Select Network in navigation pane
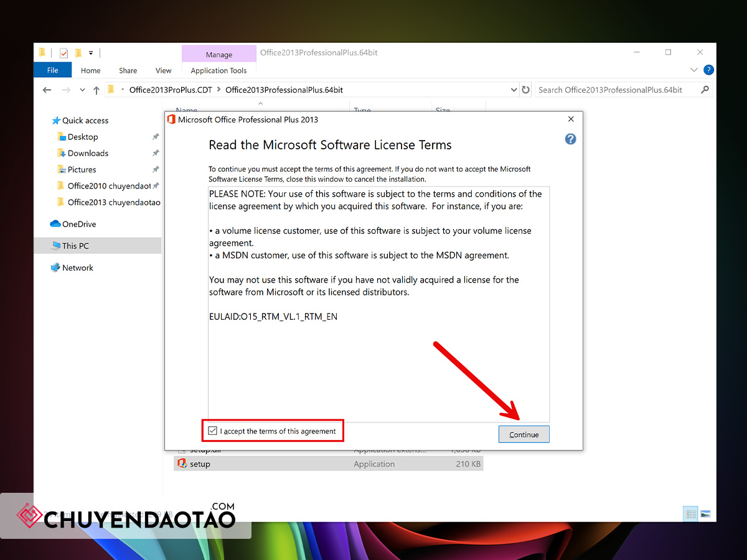This screenshot has width=747, height=560. pyautogui.click(x=72, y=268)
